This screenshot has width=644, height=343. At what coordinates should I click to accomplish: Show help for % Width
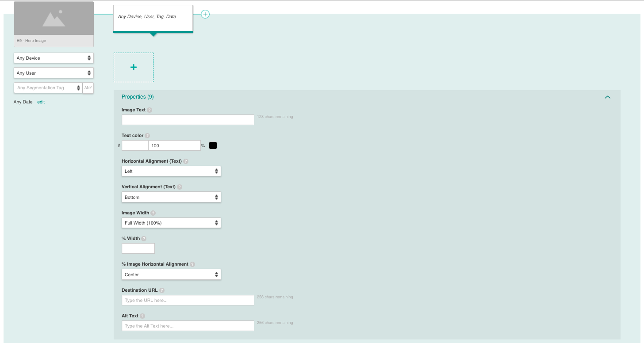pos(144,239)
